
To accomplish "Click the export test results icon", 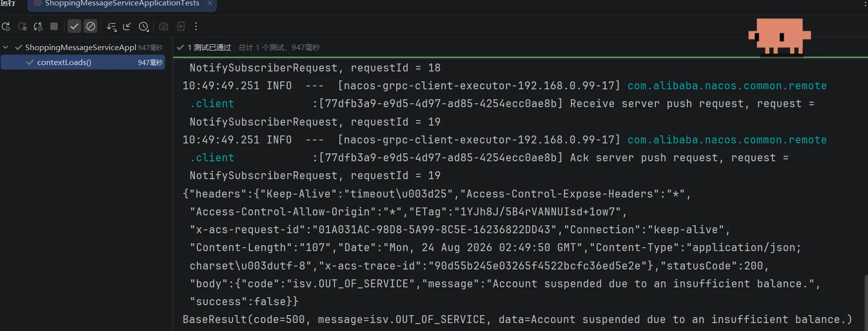I will pos(181,26).
